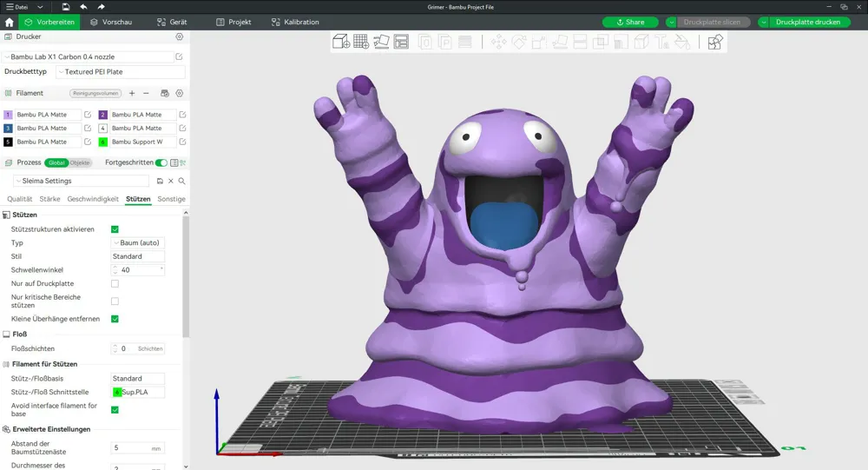Open the Textured PEI Plate bed type dropdown
The height and width of the screenshot is (470, 868).
120,71
